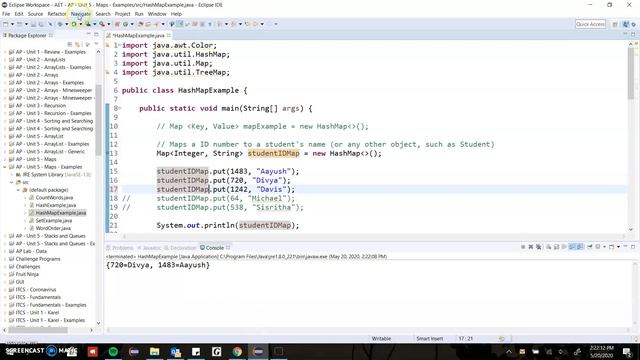Open the File menu
Viewport: 640px width, 360px height.
click(6, 14)
